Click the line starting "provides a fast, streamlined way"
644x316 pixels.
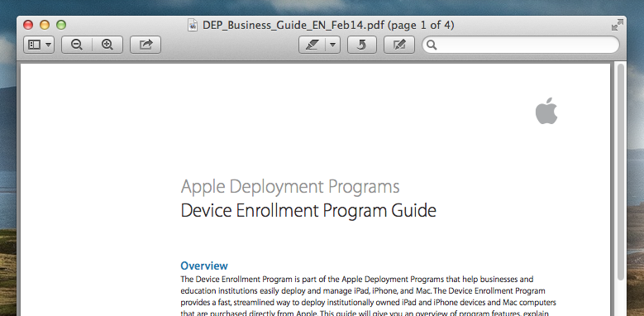tap(369, 303)
